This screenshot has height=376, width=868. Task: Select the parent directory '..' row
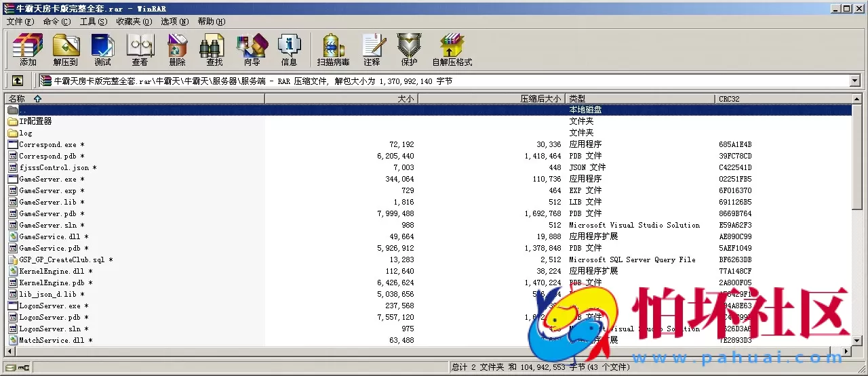429,110
